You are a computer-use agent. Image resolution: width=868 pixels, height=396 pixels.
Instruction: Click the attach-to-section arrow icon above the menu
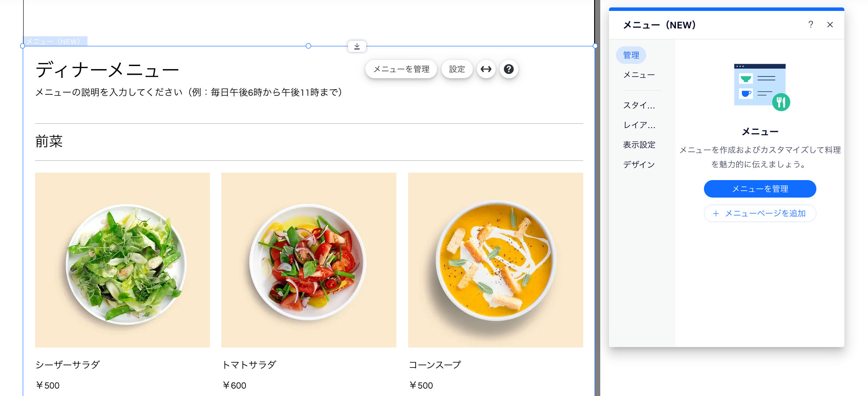357,46
